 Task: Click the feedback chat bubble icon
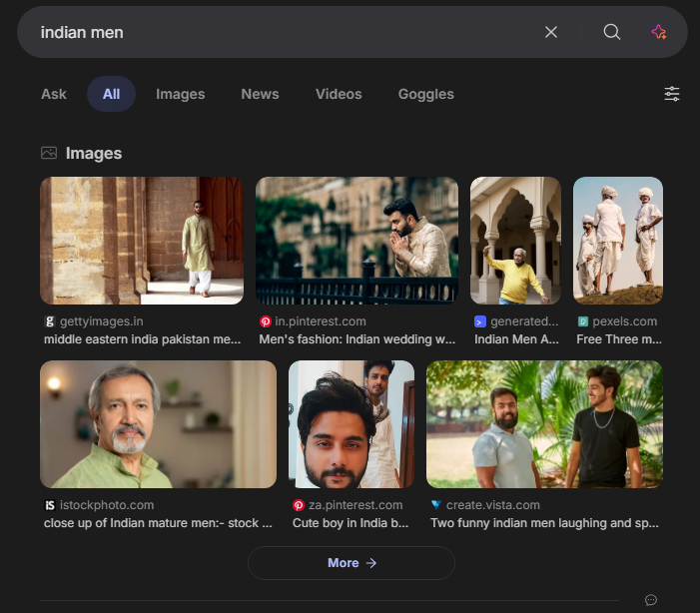coord(651,600)
